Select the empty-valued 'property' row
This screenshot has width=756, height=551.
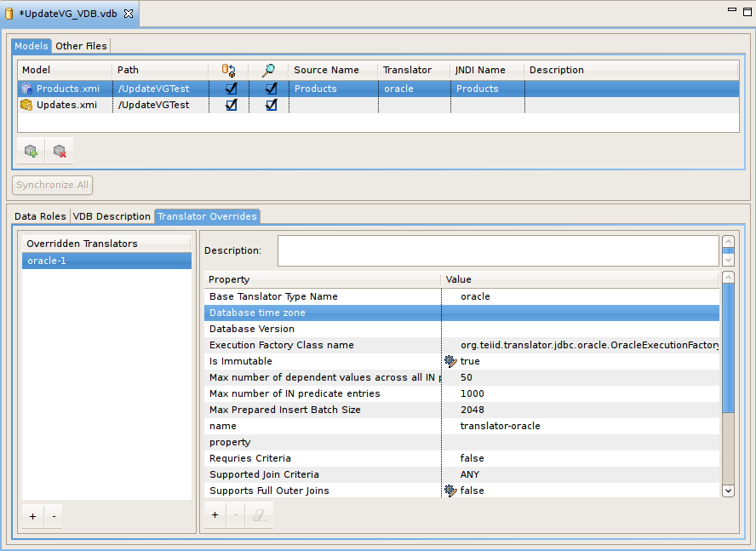pos(461,442)
